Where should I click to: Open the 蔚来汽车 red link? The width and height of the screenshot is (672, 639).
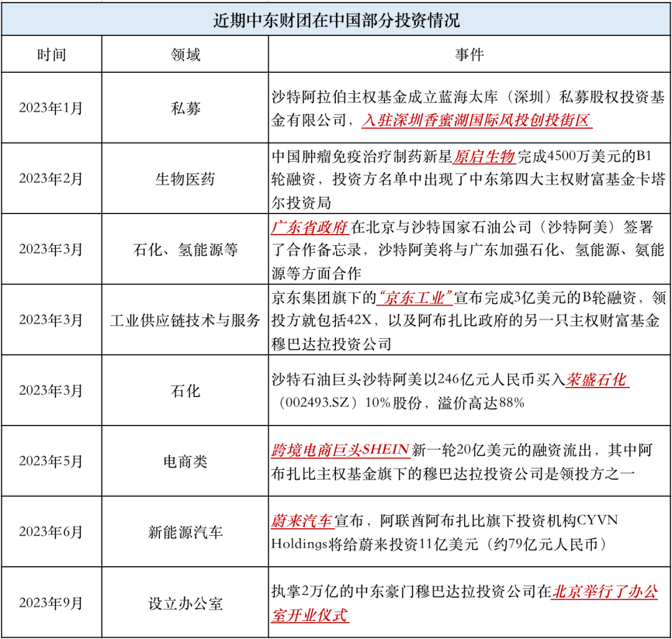(x=302, y=521)
